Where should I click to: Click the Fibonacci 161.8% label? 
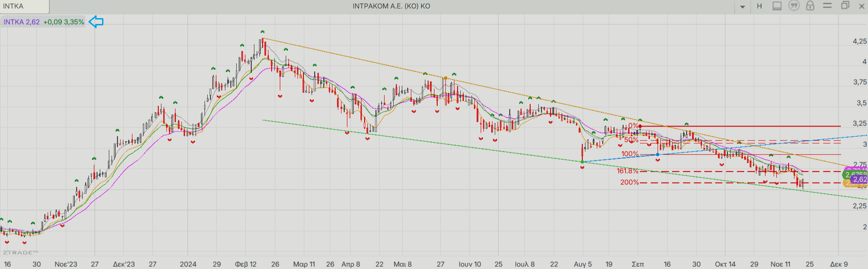(627, 171)
